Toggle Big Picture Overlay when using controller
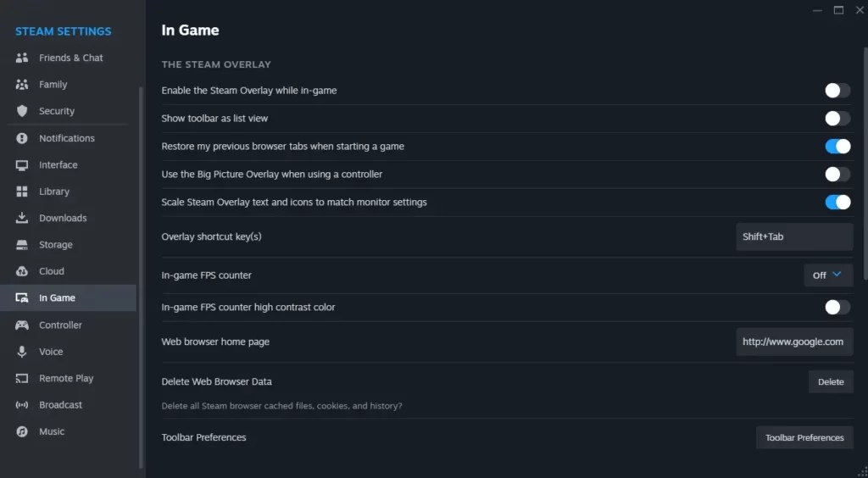 coord(837,174)
